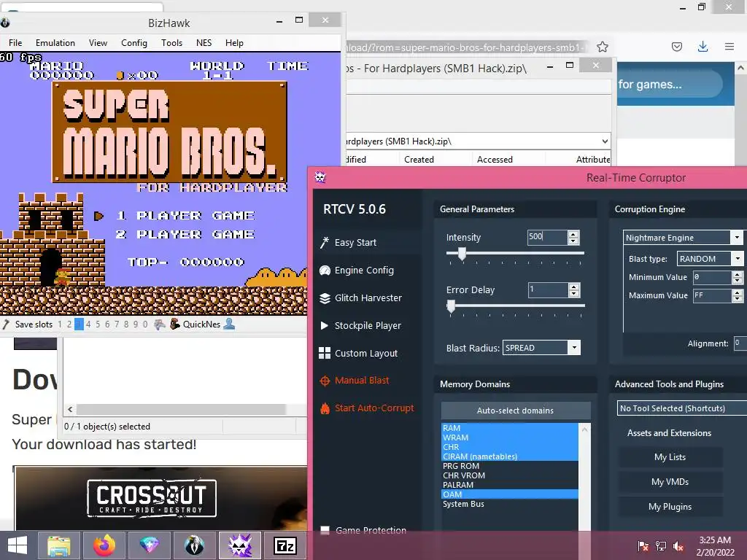747x560 pixels.
Task: Click the blue user icon after QuickNes
Action: (229, 324)
